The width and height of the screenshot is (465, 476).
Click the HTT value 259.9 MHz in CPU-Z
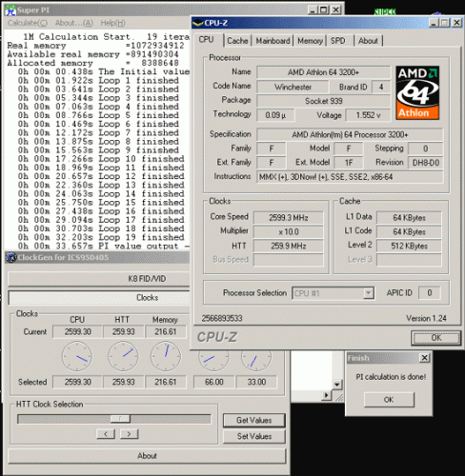pos(289,246)
